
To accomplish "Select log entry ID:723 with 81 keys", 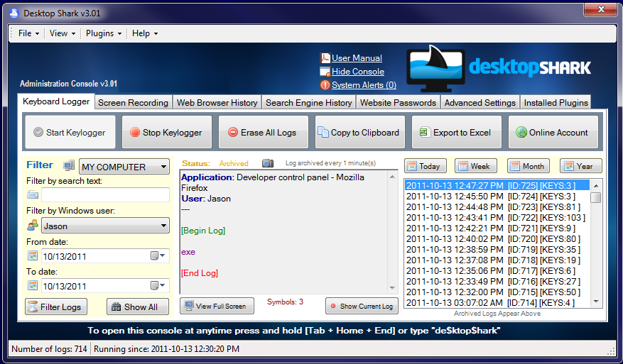I will coord(497,206).
